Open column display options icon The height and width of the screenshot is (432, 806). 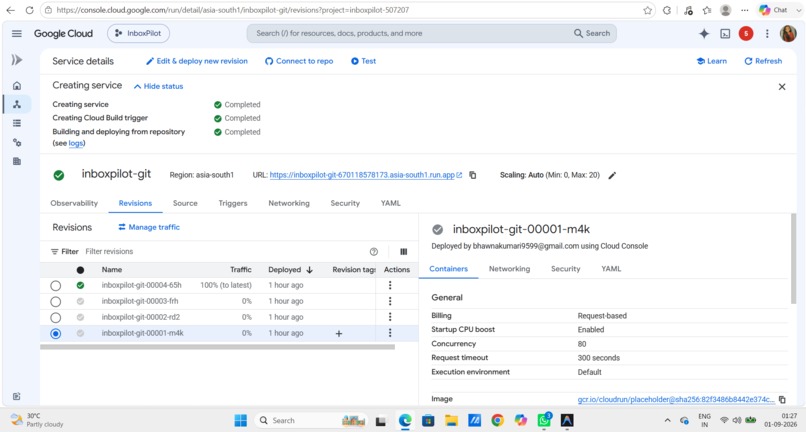(404, 251)
